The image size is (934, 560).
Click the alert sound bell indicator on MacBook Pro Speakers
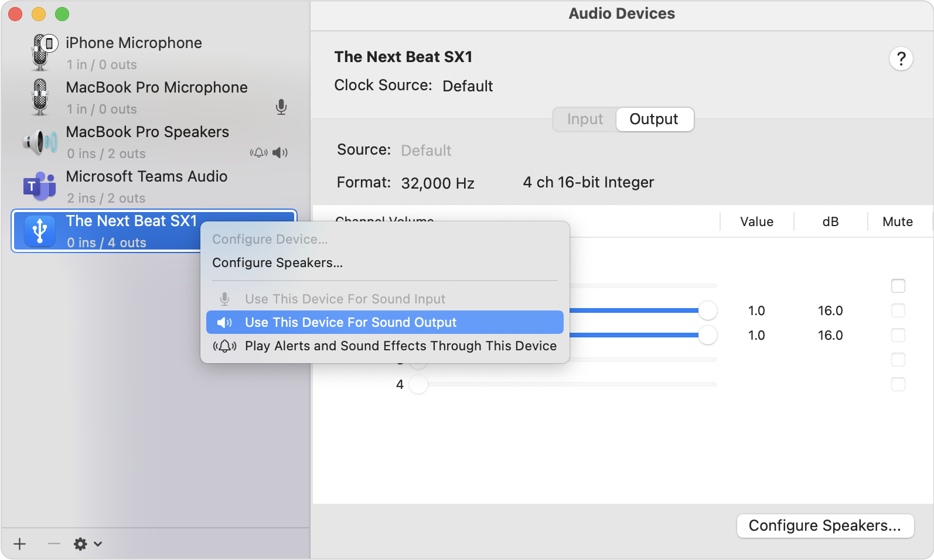(258, 153)
